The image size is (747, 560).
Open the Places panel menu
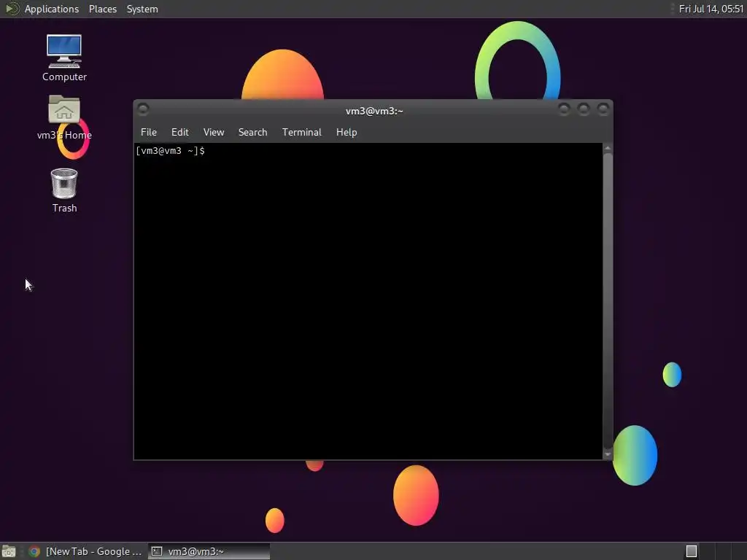[x=102, y=9]
